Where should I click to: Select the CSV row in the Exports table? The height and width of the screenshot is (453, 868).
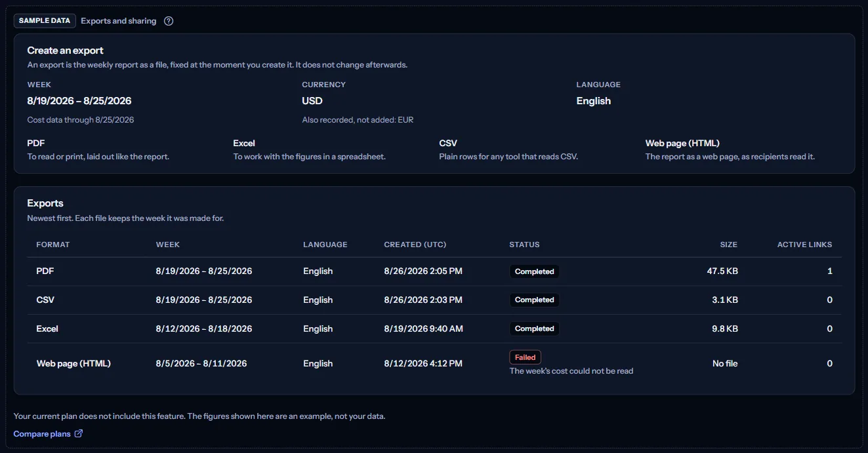(x=434, y=300)
